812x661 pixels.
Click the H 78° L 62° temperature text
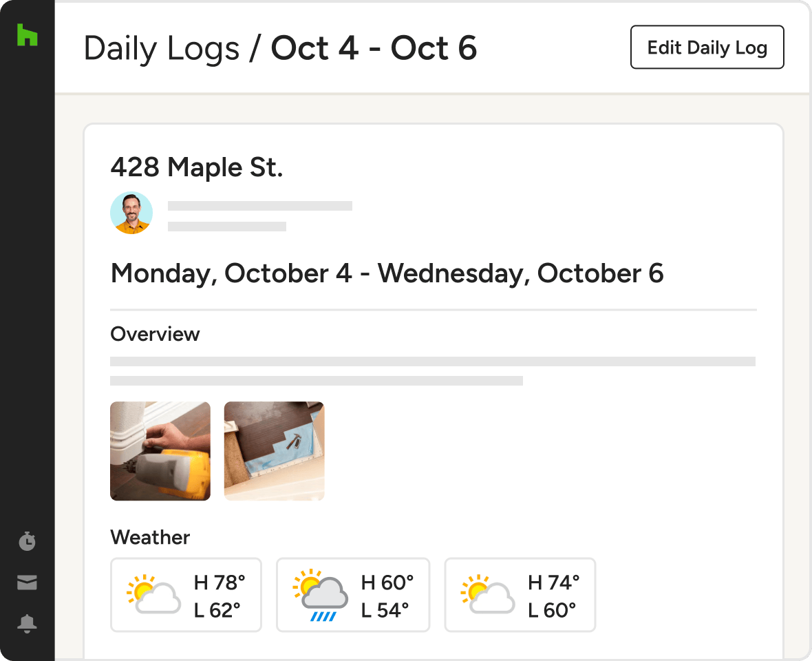pos(219,596)
